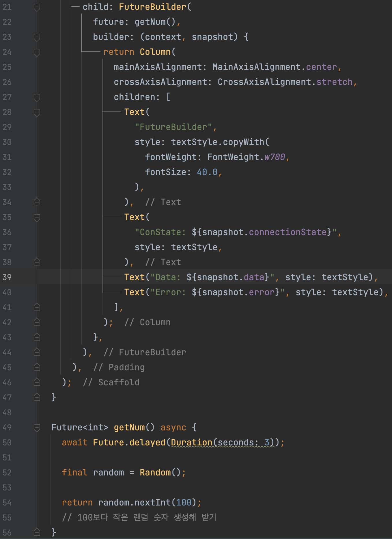Screen dimensions: 392x539
Task: Click fold end marker on line 41
Action: 37,307
